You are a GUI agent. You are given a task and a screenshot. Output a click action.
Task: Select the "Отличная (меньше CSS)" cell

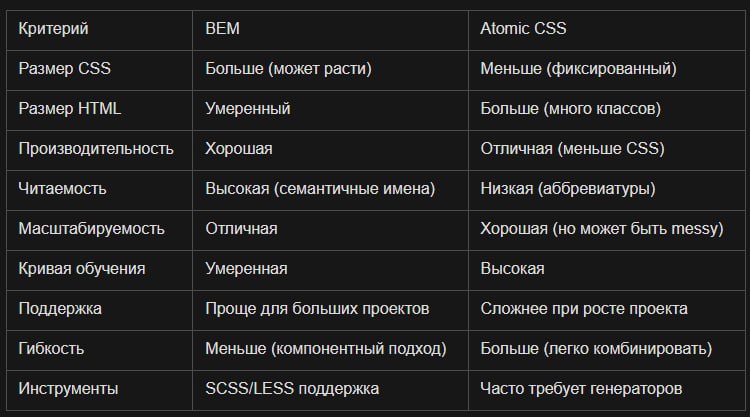[x=607, y=150]
